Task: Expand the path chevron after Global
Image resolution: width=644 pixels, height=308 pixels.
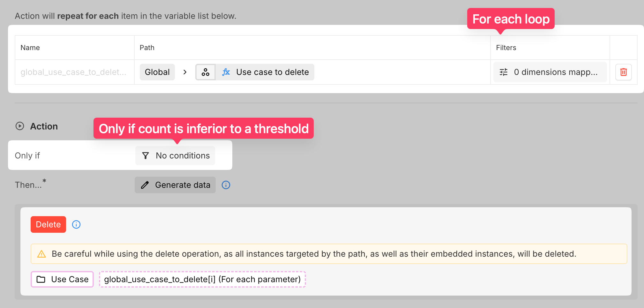Action: pyautogui.click(x=185, y=72)
